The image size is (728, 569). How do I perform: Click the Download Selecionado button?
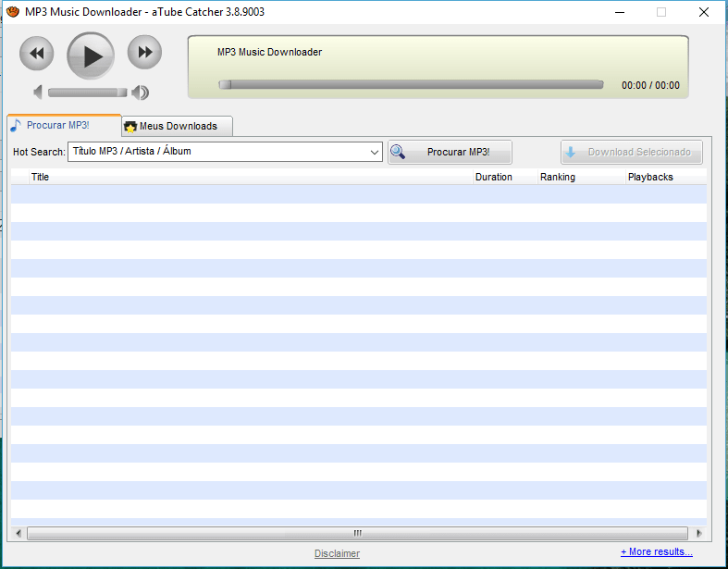tap(632, 153)
